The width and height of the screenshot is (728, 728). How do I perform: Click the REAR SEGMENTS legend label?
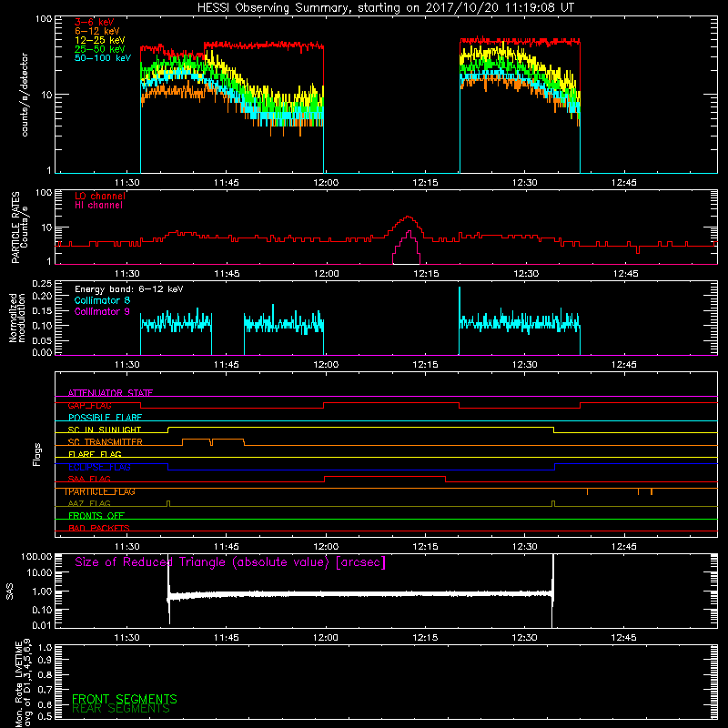click(121, 709)
